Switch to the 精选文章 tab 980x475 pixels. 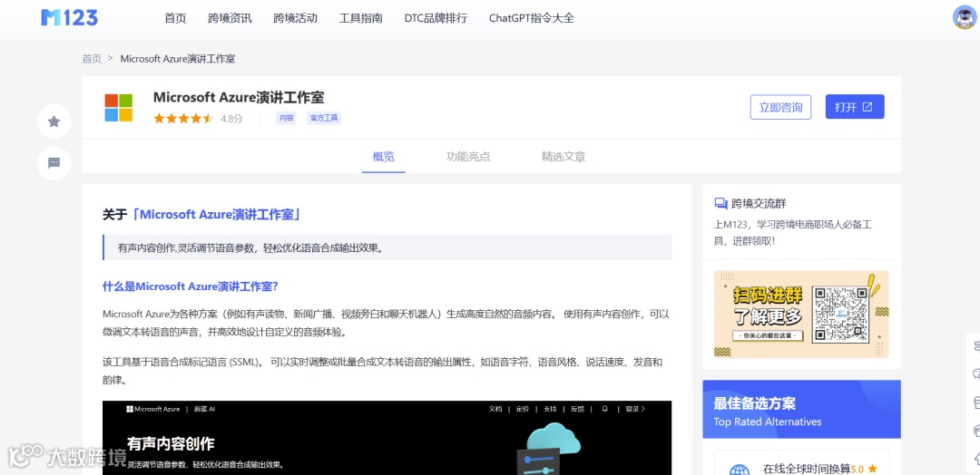563,157
